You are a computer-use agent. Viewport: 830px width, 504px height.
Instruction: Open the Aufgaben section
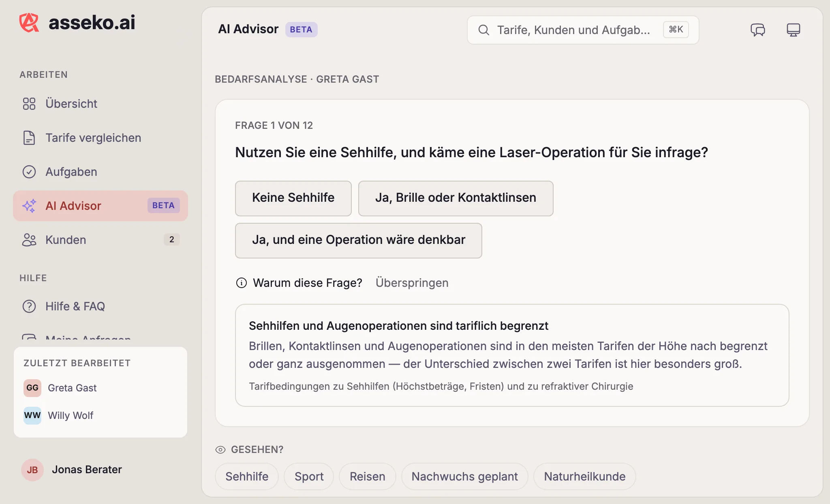point(101,172)
